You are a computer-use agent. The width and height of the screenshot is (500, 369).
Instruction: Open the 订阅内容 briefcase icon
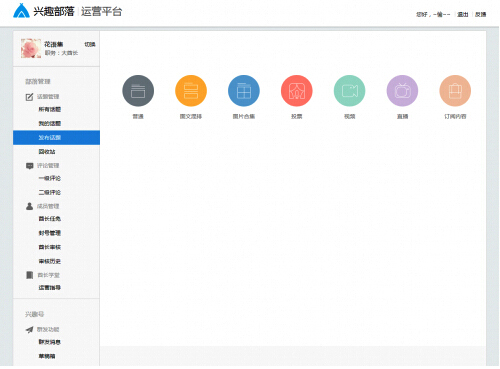click(x=455, y=91)
